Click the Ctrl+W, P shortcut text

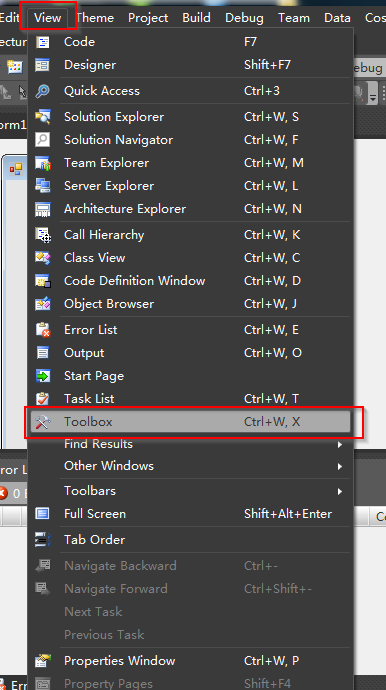[272, 661]
